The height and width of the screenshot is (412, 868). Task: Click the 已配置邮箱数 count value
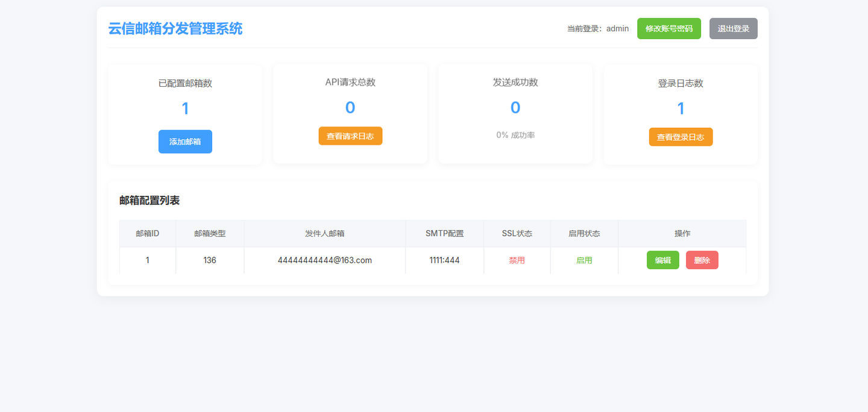[x=185, y=108]
